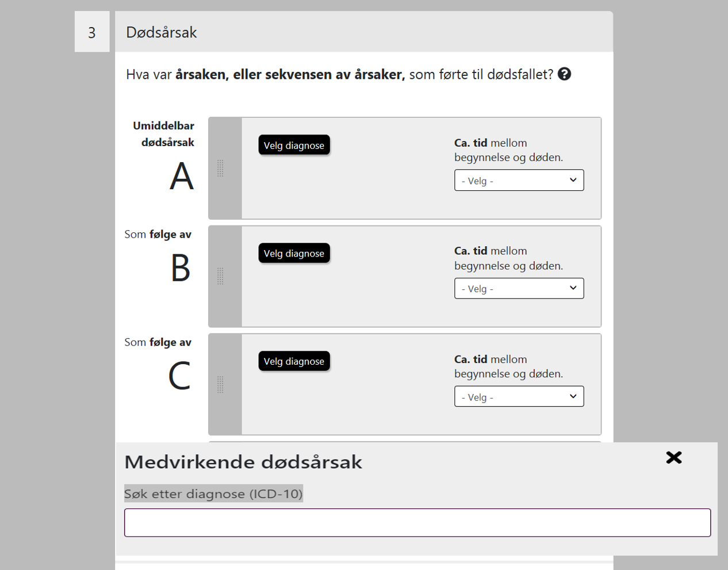
Task: Focus the ICD-10 diagnosis search field
Action: (x=417, y=522)
